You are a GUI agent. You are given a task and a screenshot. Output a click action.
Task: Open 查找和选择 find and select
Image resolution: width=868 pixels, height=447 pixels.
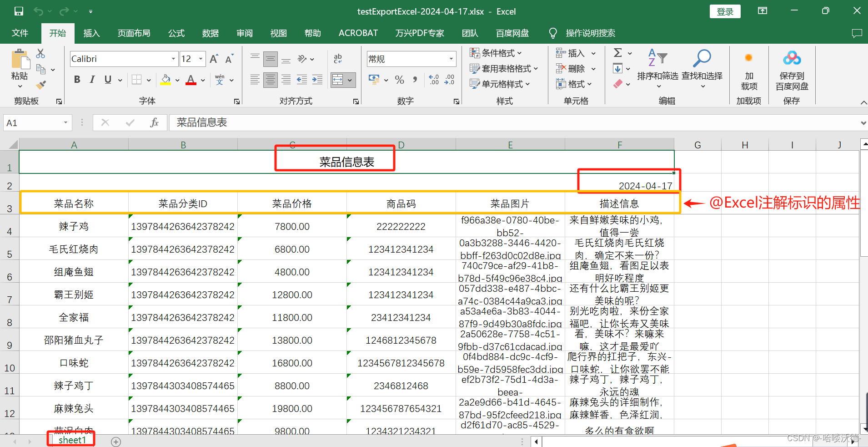click(702, 68)
